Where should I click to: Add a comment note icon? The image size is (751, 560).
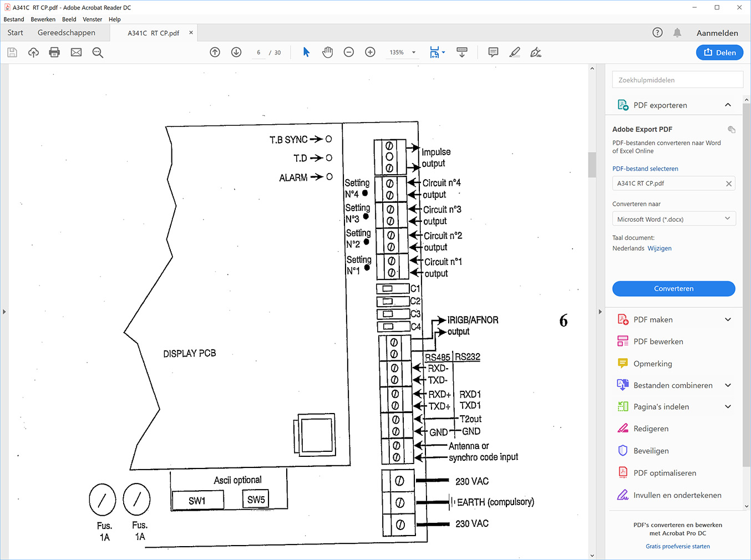pyautogui.click(x=493, y=52)
